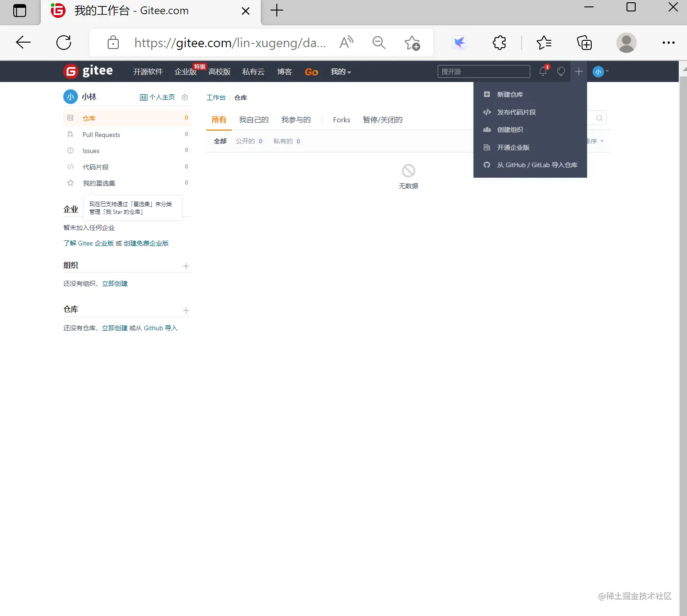
Task: Click the 小林 avatar in the sidebar
Action: tap(70, 97)
